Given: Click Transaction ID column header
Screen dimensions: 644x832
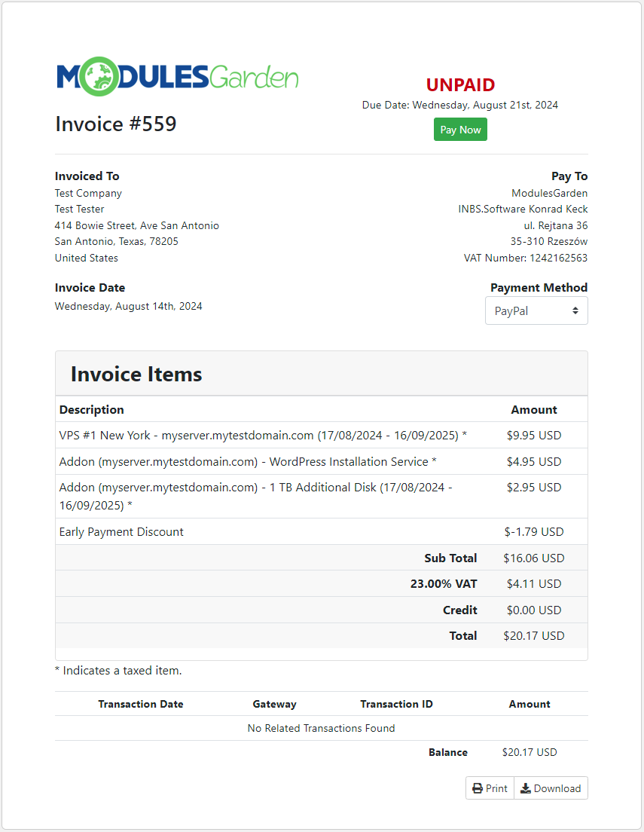Looking at the screenshot, I should [396, 704].
